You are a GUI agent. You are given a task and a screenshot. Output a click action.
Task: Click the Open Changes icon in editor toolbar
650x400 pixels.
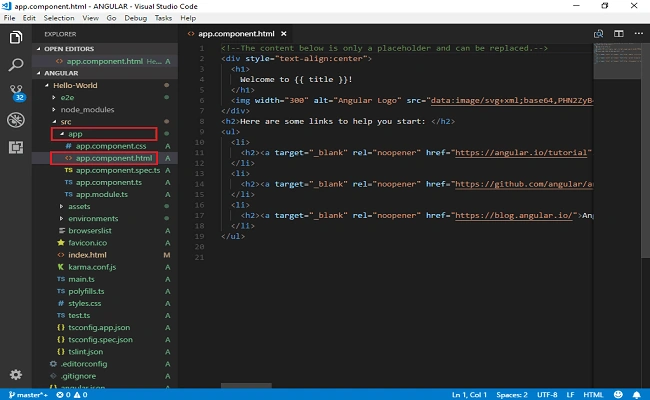point(598,34)
